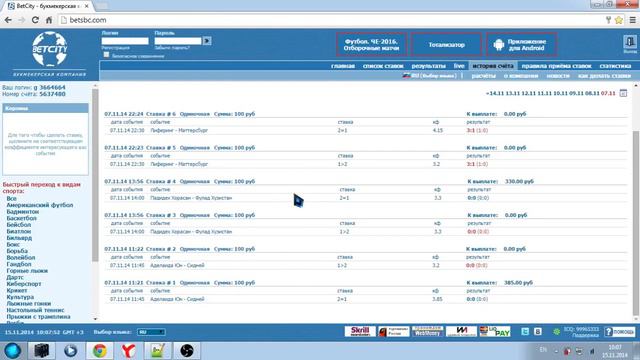Select the highlighted date 07.11
This screenshot has width=640, height=360.
608,93
